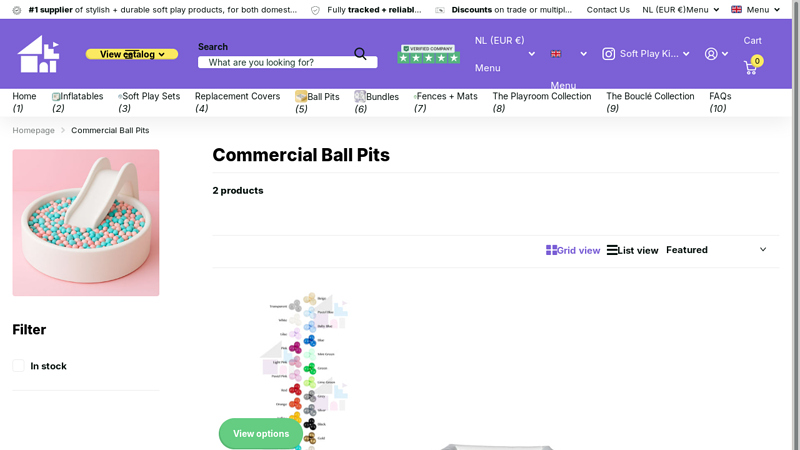Click the search magnifier icon

coord(360,54)
